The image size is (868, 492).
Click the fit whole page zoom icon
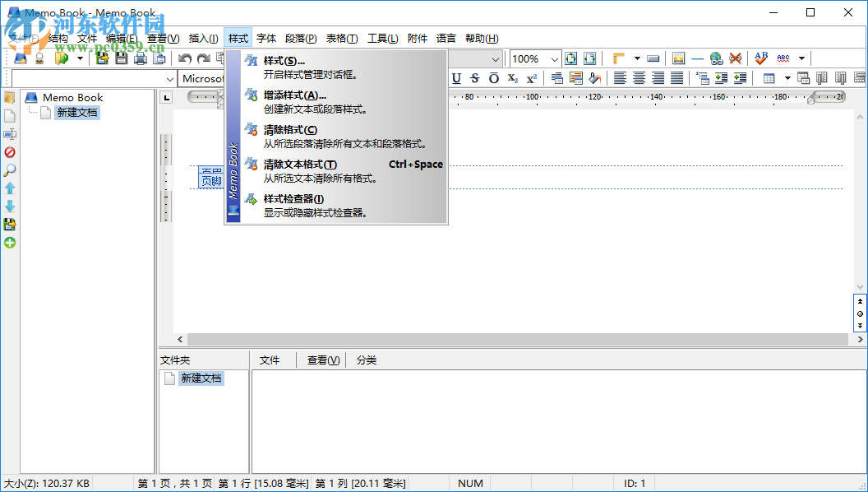[570, 58]
